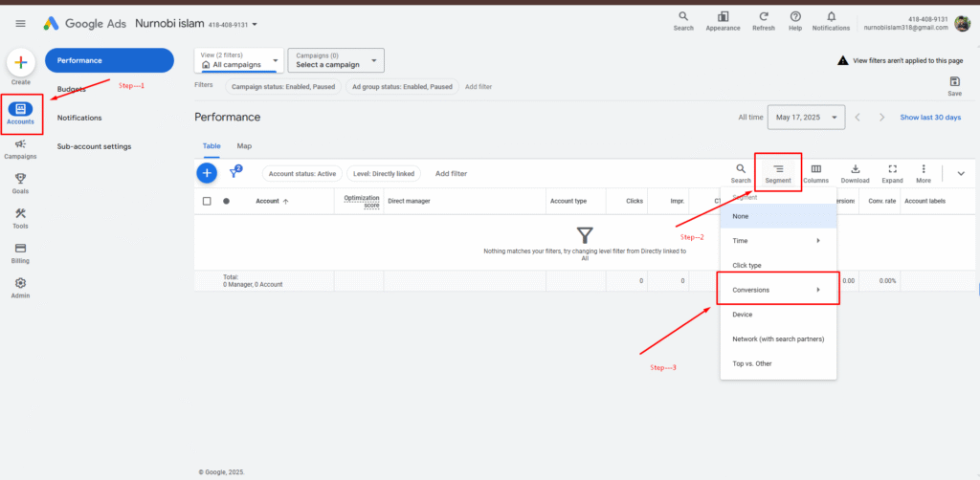The height and width of the screenshot is (480, 980).
Task: Click the Create plus button
Action: pyautogui.click(x=21, y=63)
